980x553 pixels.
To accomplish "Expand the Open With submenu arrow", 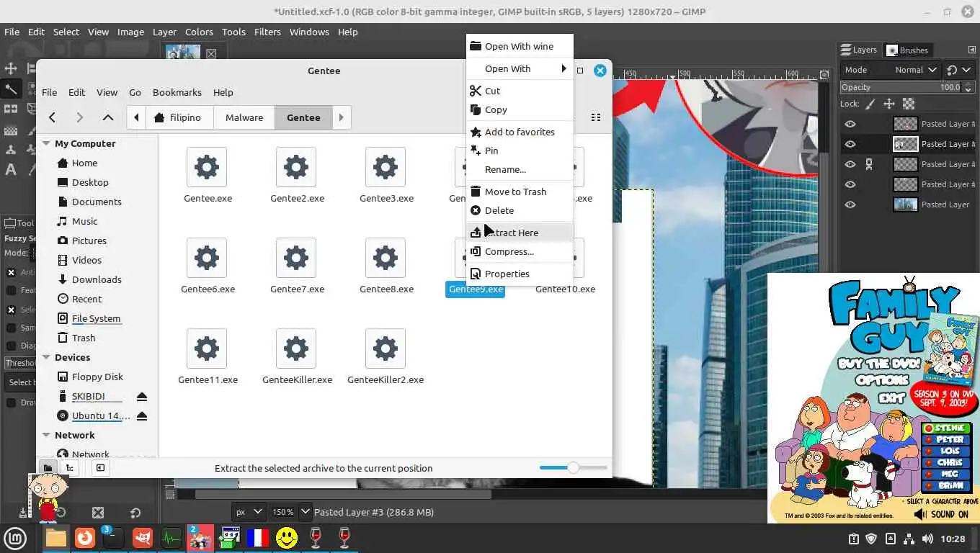I will coord(564,68).
